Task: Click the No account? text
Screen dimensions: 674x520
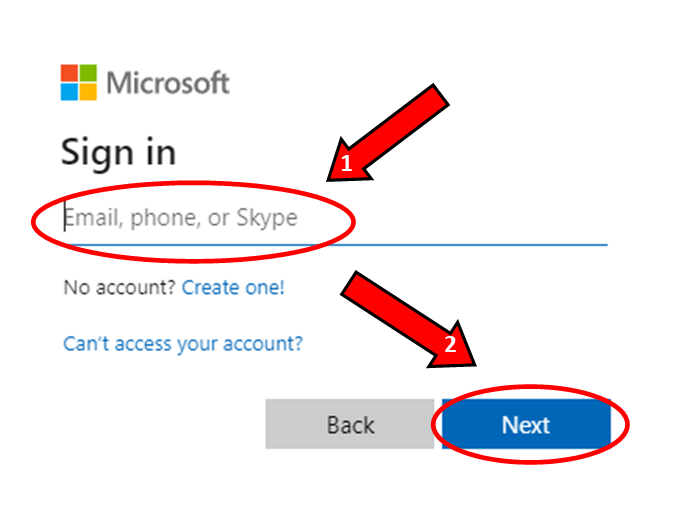Action: point(119,287)
